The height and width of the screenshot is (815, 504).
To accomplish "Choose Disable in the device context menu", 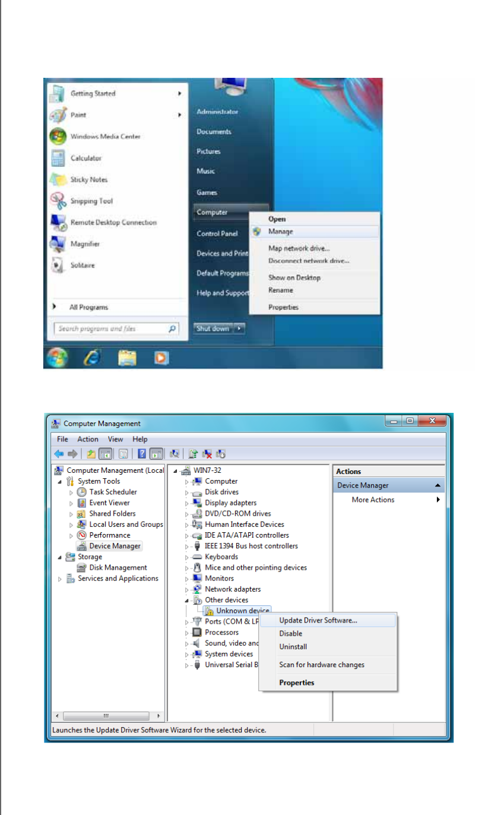I will pyautogui.click(x=328, y=633).
